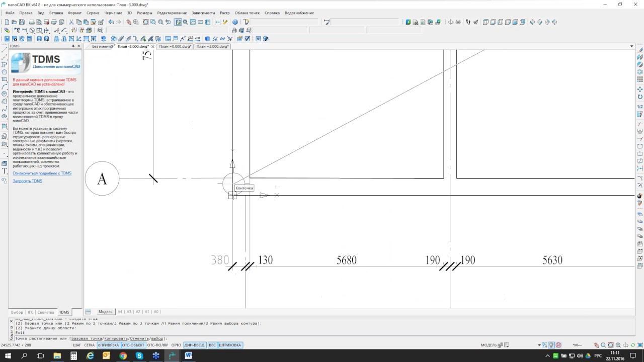Image resolution: width=644 pixels, height=362 pixels.
Task: Switch to Свойства panel tab
Action: 46,312
